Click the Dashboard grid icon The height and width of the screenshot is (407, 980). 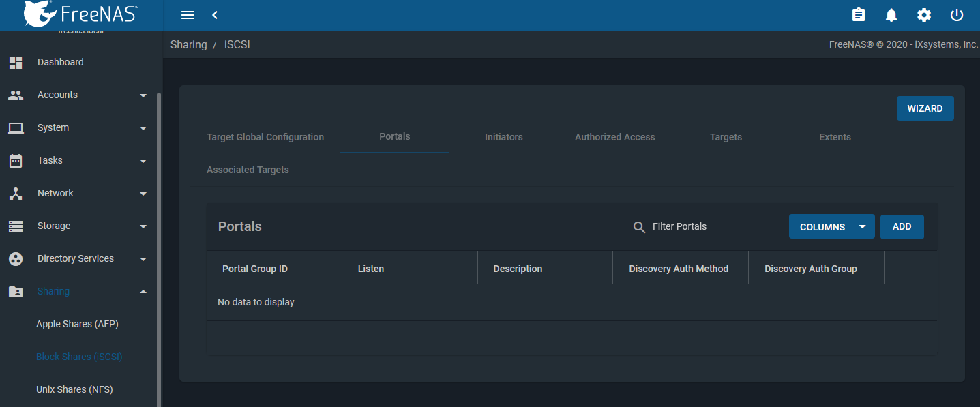click(x=16, y=62)
